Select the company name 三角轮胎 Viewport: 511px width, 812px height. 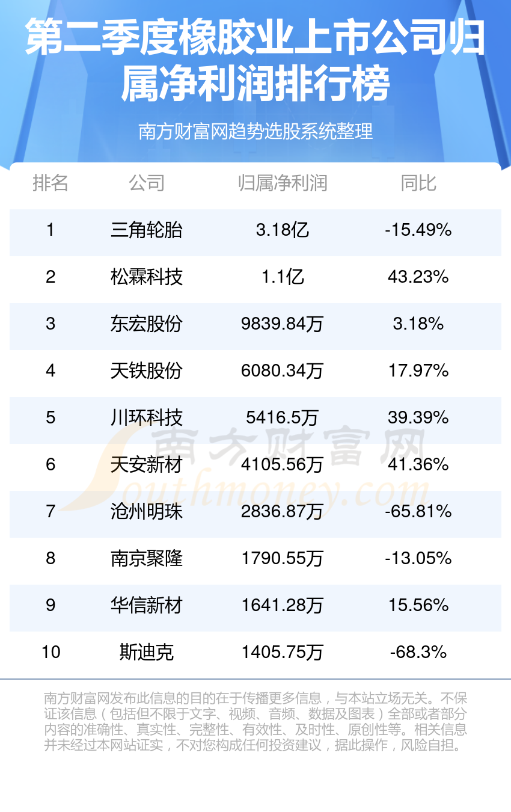tap(146, 230)
